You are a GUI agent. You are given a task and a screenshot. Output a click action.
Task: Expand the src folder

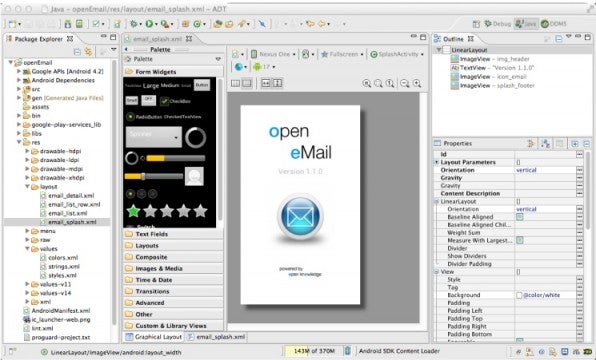tap(19, 89)
